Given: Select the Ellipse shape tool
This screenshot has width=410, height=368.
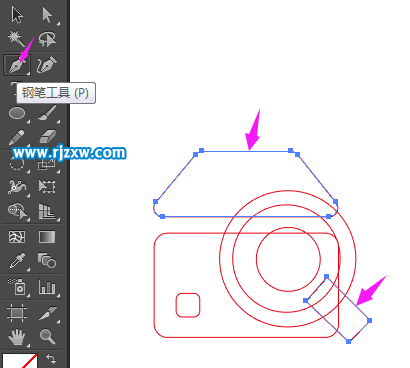Looking at the screenshot, I should pyautogui.click(x=17, y=113).
